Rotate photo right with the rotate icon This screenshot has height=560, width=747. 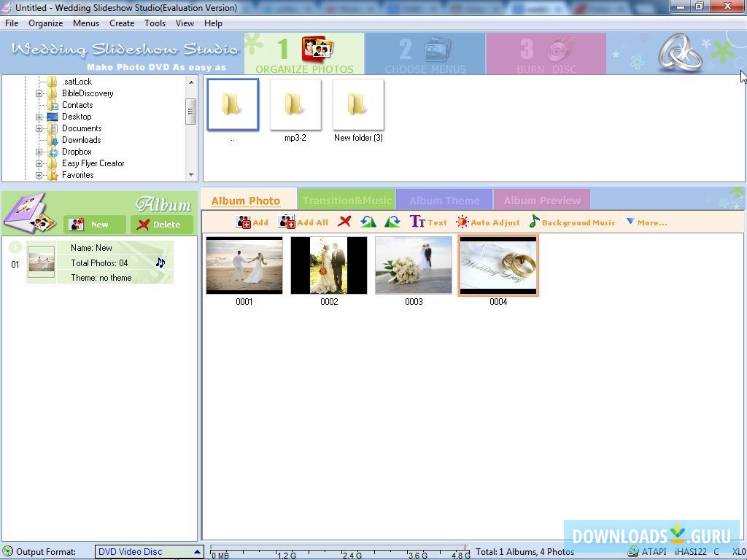click(392, 222)
